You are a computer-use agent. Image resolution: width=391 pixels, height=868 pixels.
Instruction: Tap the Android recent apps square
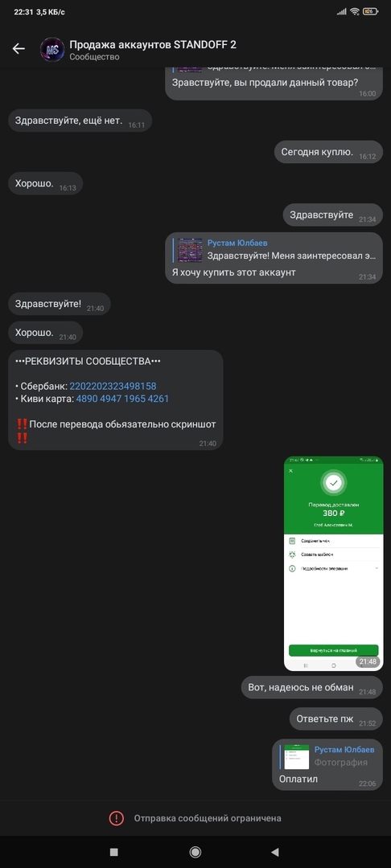(114, 852)
